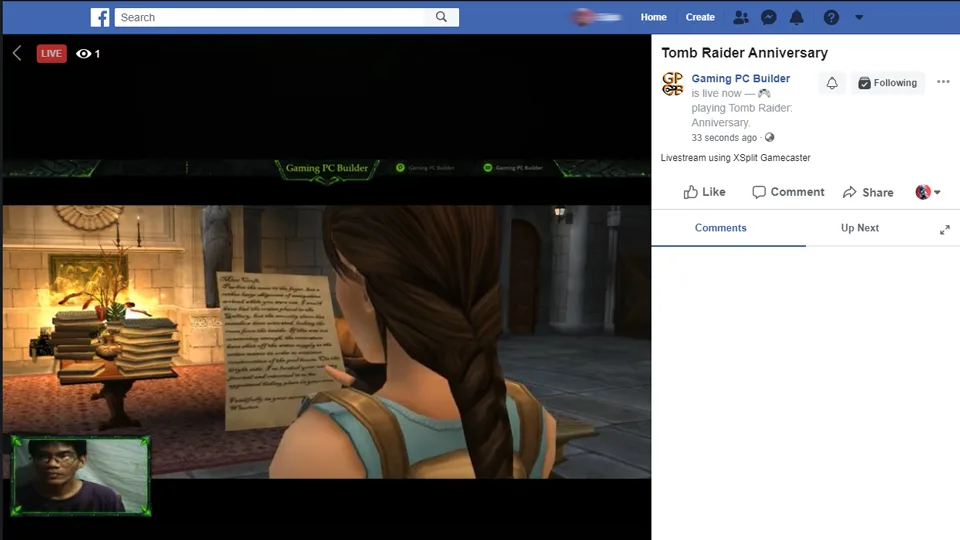Click 'Livestream using XSplit Gamecaster' description
Image resolution: width=960 pixels, height=540 pixels.
[735, 157]
